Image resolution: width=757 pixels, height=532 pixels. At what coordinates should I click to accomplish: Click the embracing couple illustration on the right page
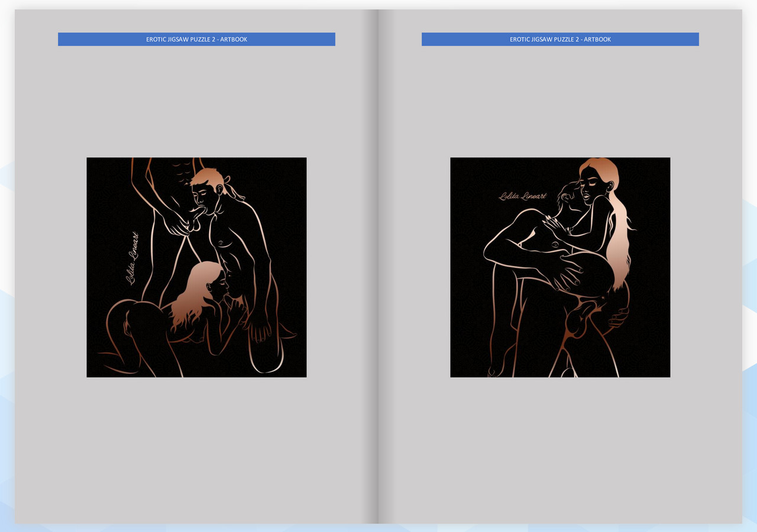click(560, 267)
